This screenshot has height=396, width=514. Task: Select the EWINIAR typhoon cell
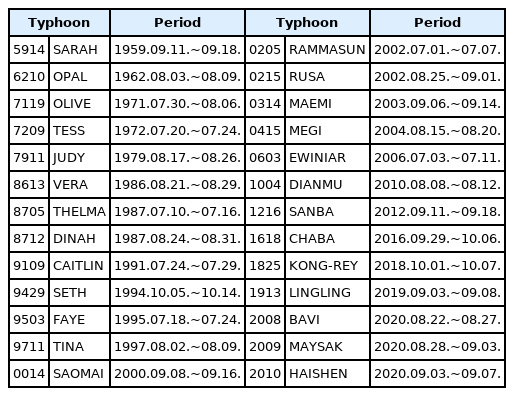tap(327, 158)
